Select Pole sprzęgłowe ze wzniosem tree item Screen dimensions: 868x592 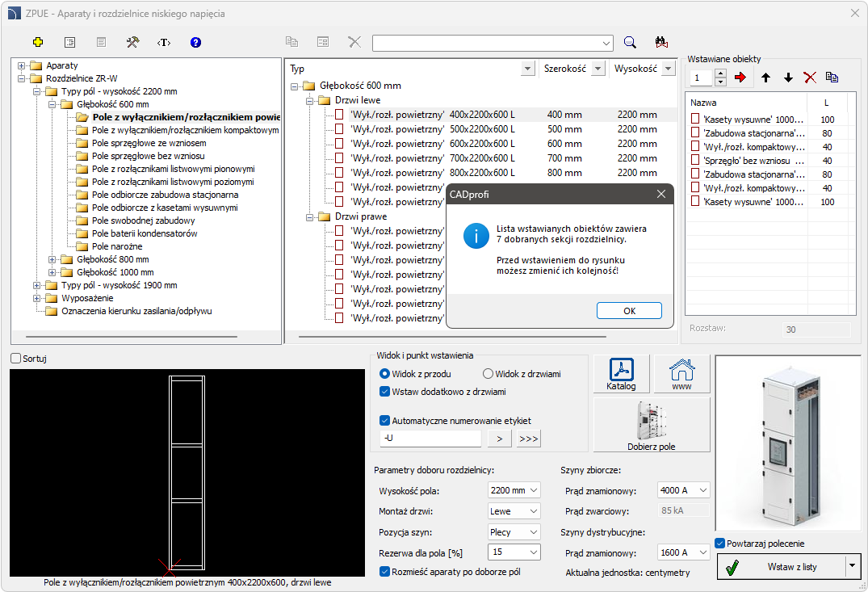pos(149,143)
